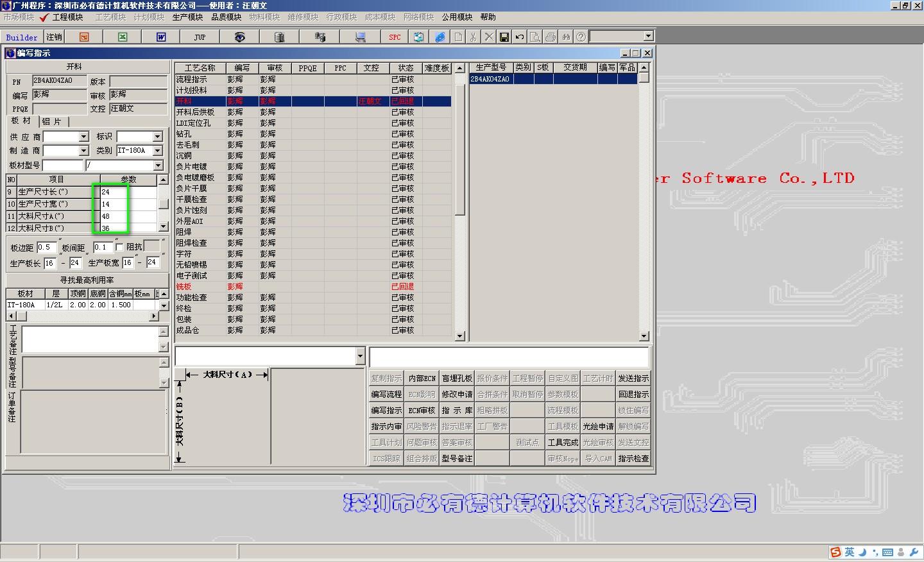The width and height of the screenshot is (924, 562).
Task: Click the database cylinder icon in toolbar
Action: tap(279, 37)
